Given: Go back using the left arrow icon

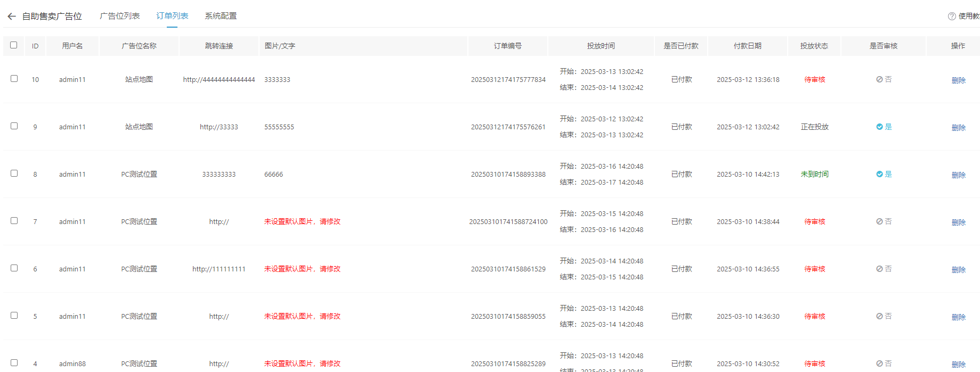Looking at the screenshot, I should coord(12,16).
